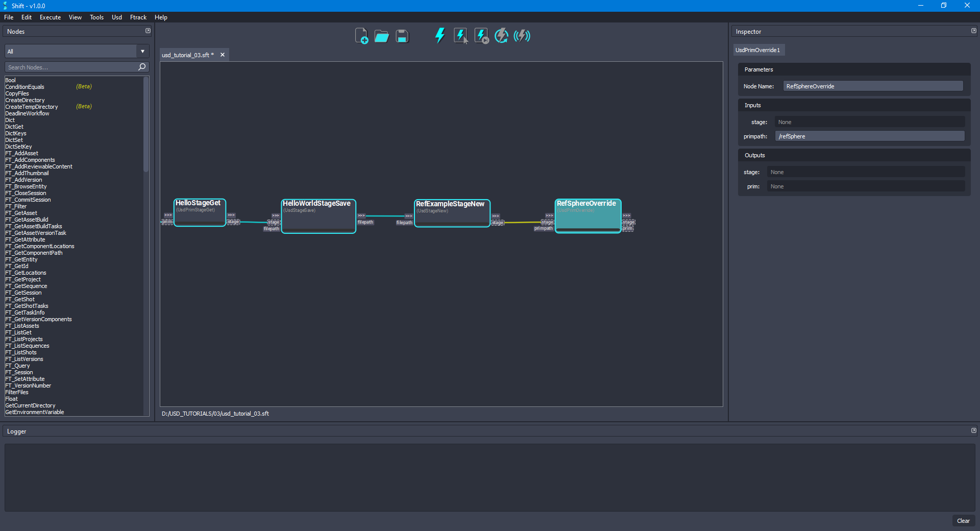Expand the output flap on HelloStageGet node
This screenshot has width=980, height=531.
pos(231,215)
